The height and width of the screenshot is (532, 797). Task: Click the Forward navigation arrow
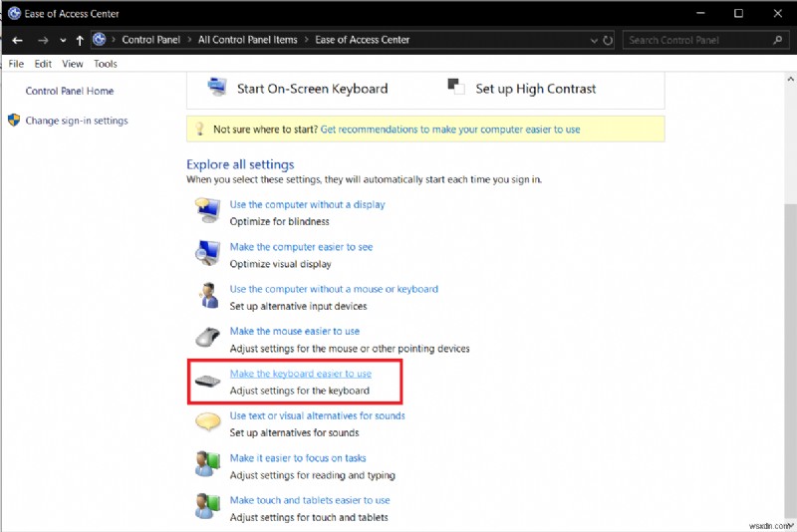tap(43, 40)
